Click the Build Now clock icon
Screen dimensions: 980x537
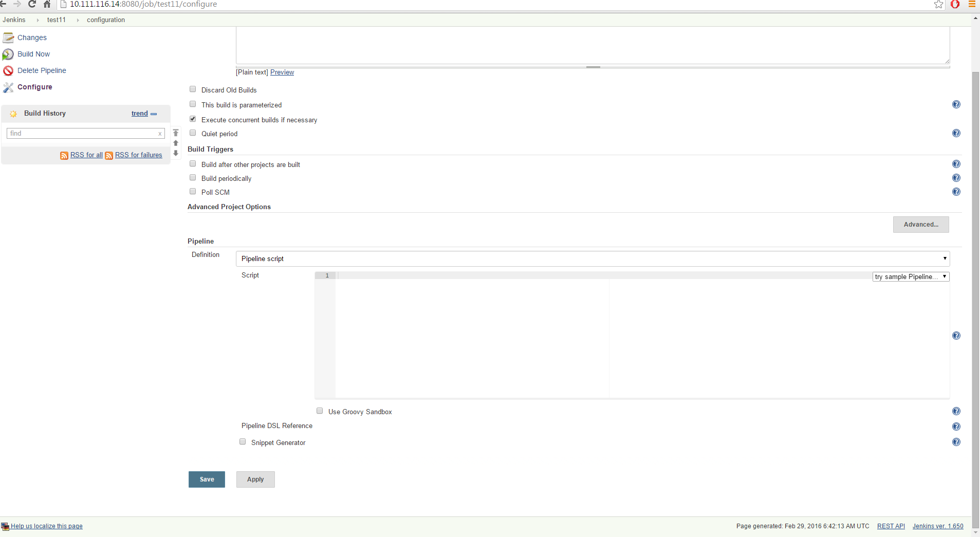coord(8,54)
